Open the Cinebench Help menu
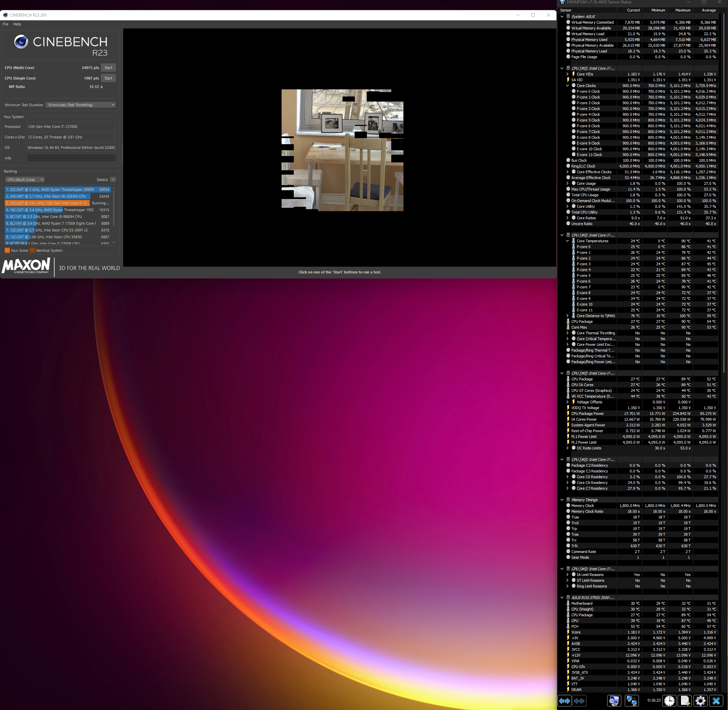 pos(17,24)
